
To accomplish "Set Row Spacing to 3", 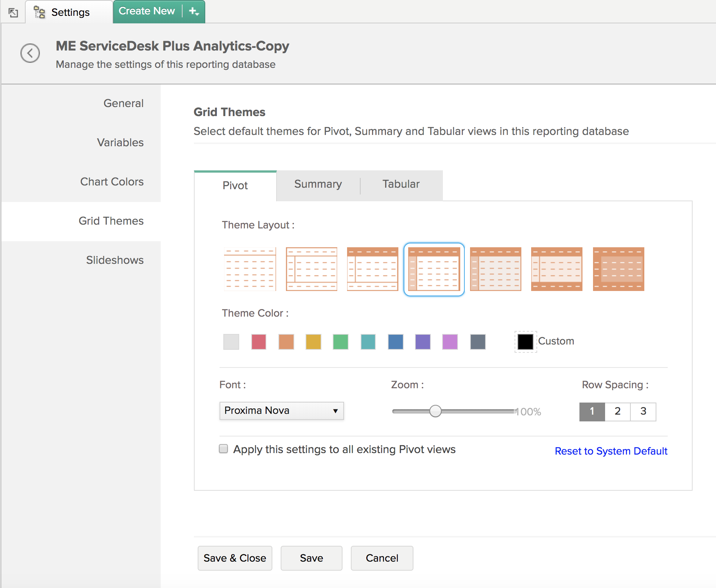I will click(643, 412).
